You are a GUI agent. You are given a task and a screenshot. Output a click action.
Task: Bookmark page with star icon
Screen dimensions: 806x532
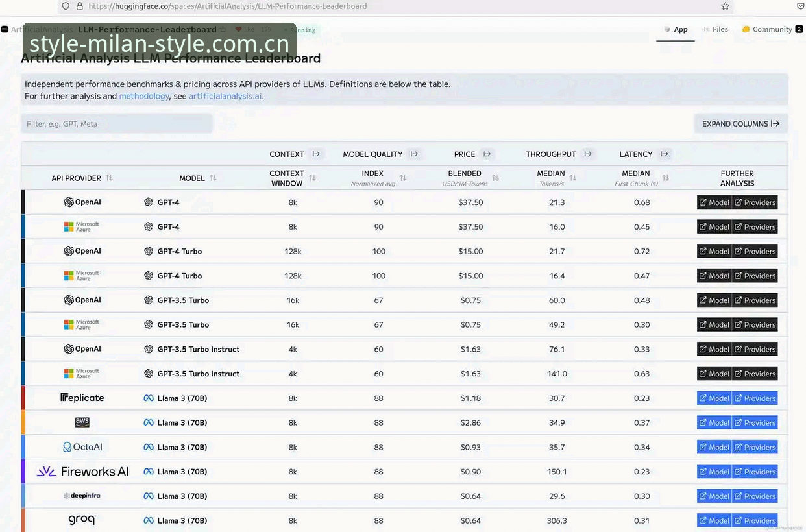(725, 6)
